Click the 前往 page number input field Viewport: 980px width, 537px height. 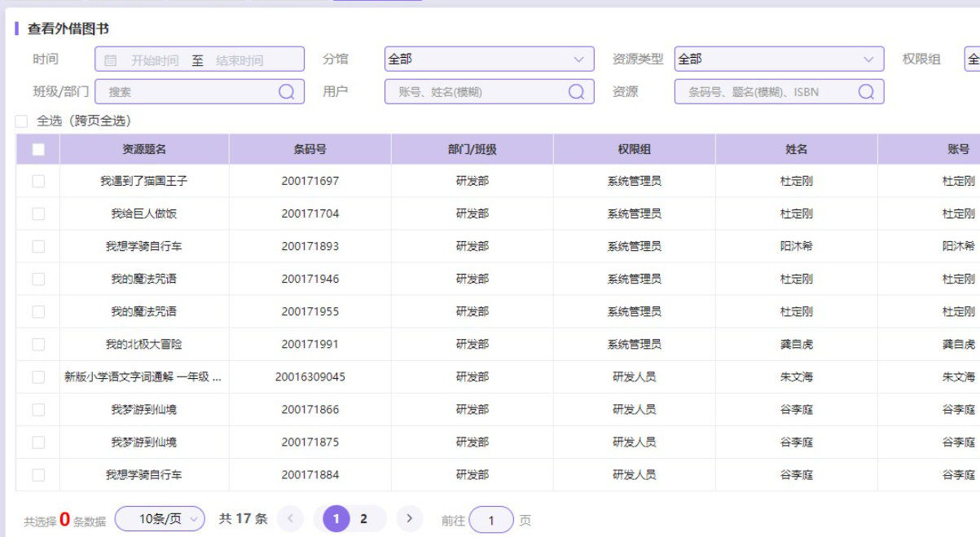492,520
